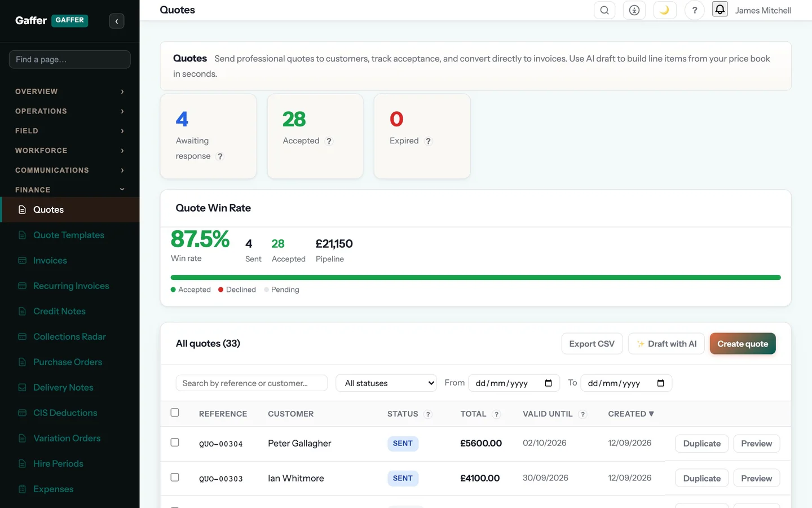This screenshot has height=508, width=812.
Task: Click Export CSV button
Action: tap(592, 344)
